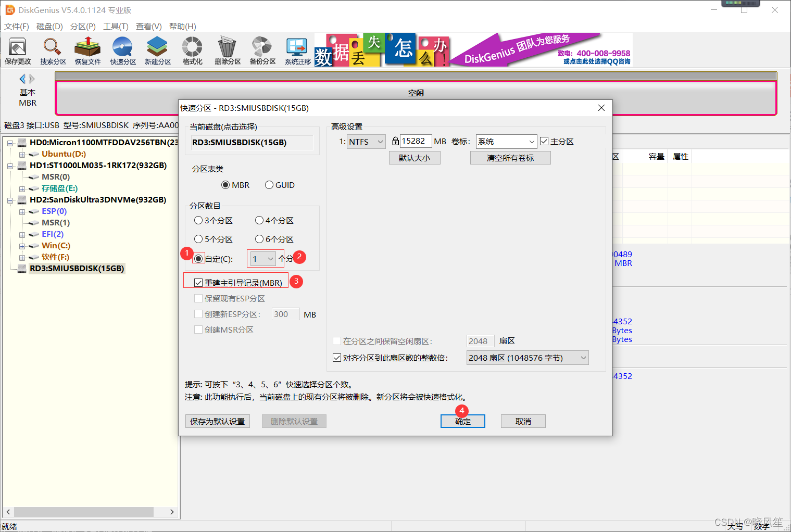Open the 搜索分区 search partition tool
The height and width of the screenshot is (532, 791).
tap(53, 50)
